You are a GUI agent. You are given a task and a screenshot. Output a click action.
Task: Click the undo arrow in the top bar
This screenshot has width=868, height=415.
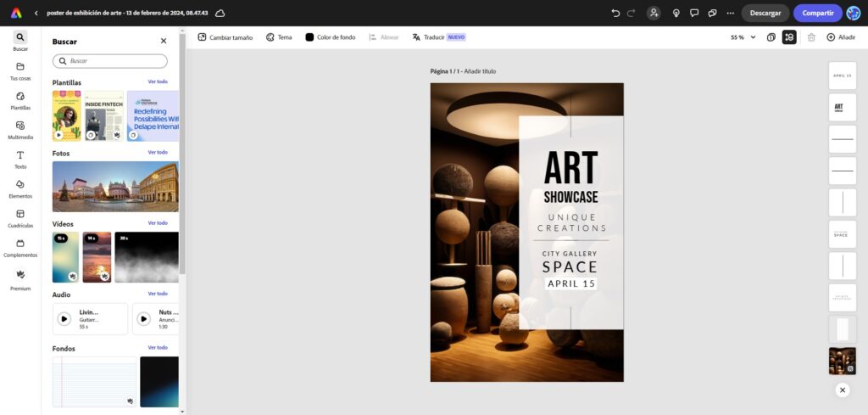615,13
